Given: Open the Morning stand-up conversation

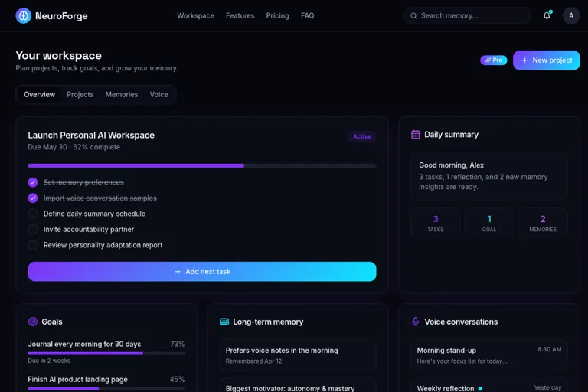Looking at the screenshot, I should 489,355.
